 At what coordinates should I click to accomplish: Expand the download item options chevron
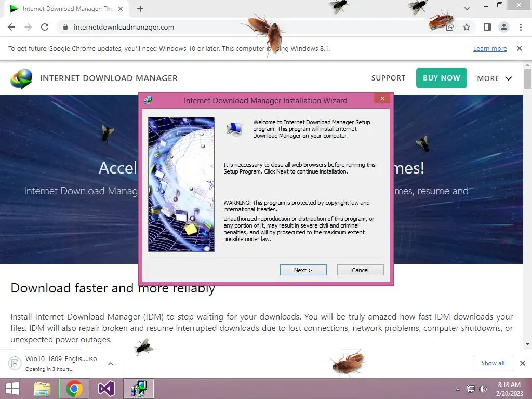coord(111,364)
